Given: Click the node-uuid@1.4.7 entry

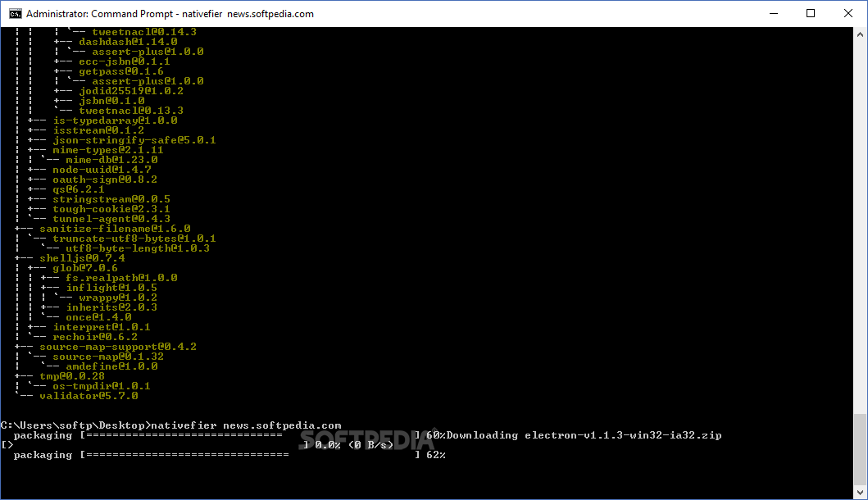Looking at the screenshot, I should click(102, 170).
